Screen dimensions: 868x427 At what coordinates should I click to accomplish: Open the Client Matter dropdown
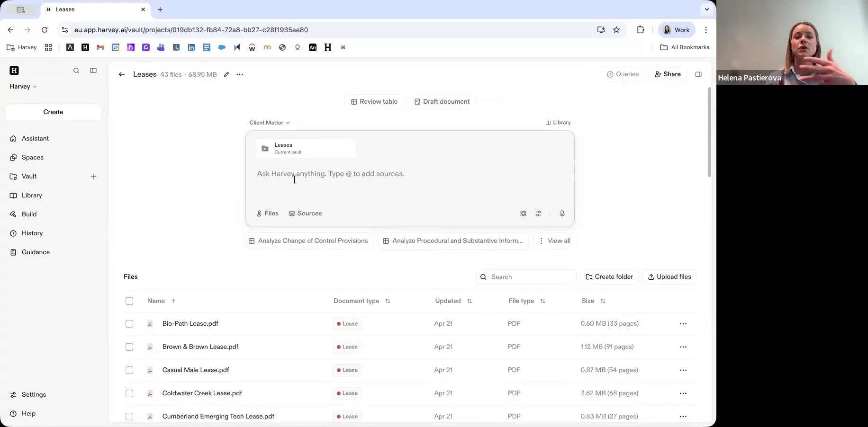pos(270,123)
